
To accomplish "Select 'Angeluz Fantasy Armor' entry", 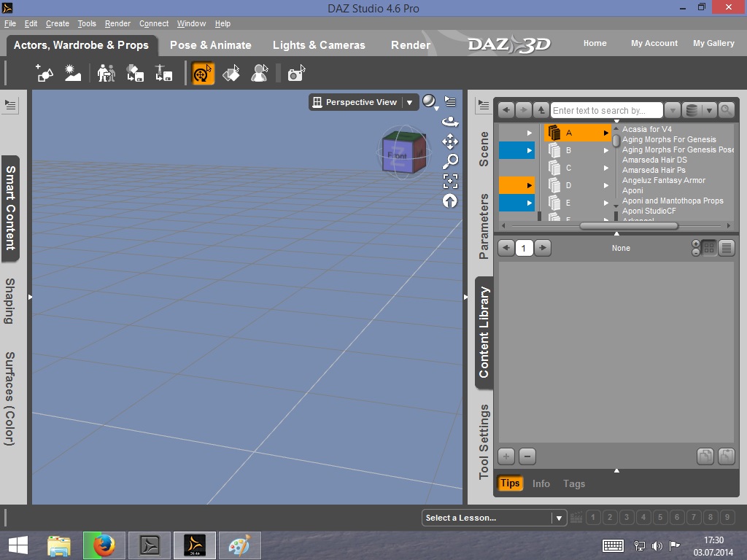I will click(663, 181).
